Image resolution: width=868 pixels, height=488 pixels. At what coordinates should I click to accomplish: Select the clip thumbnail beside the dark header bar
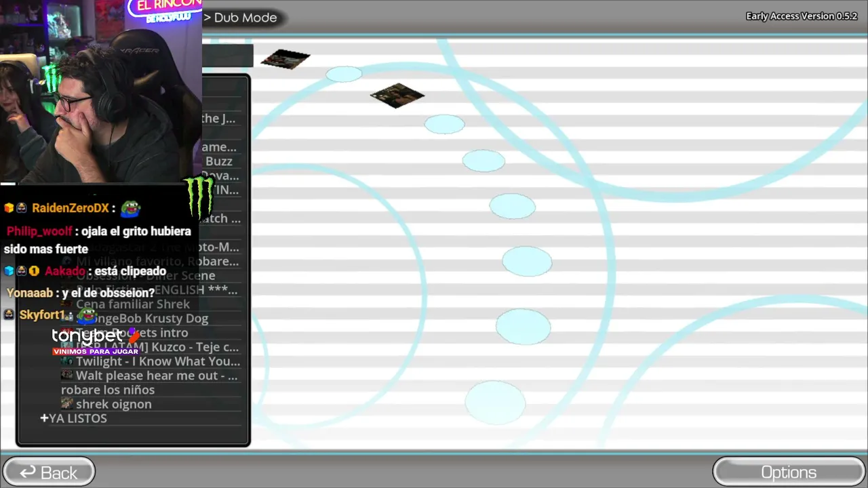coord(285,59)
